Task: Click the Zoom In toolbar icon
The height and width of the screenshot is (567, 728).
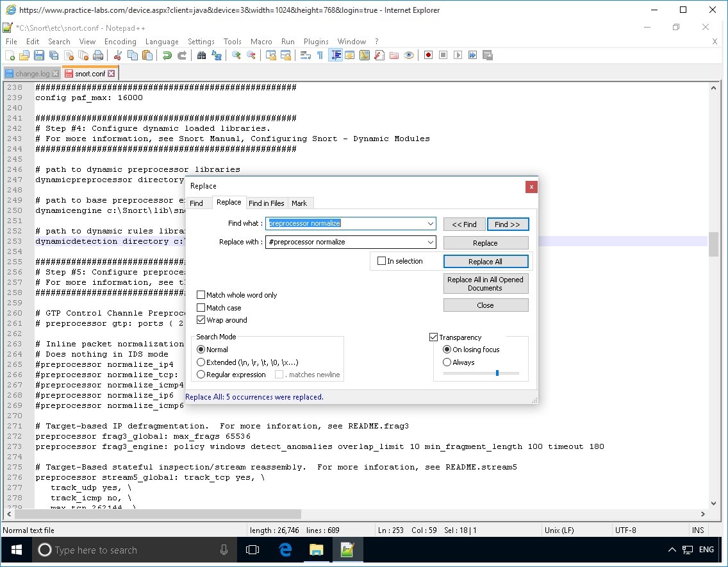Action: click(x=236, y=56)
